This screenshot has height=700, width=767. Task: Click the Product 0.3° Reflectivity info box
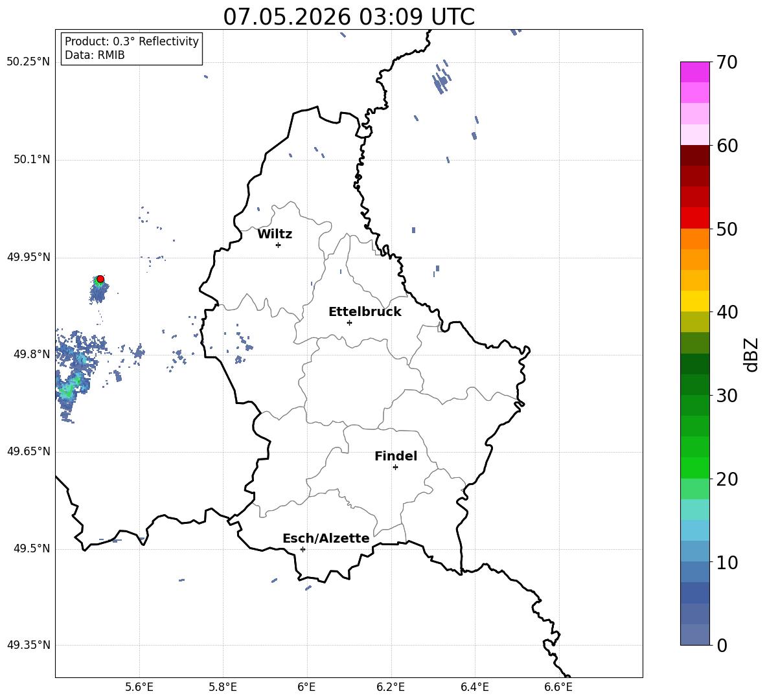(x=132, y=48)
